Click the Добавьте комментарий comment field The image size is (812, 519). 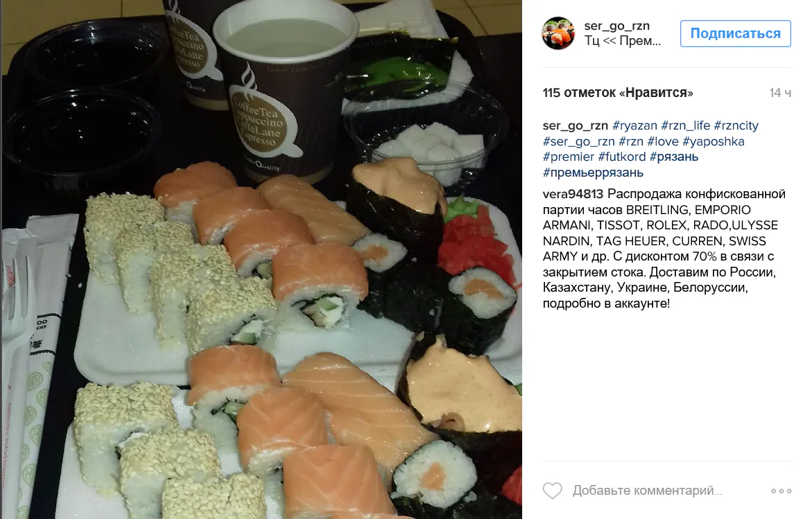pyautogui.click(x=648, y=491)
